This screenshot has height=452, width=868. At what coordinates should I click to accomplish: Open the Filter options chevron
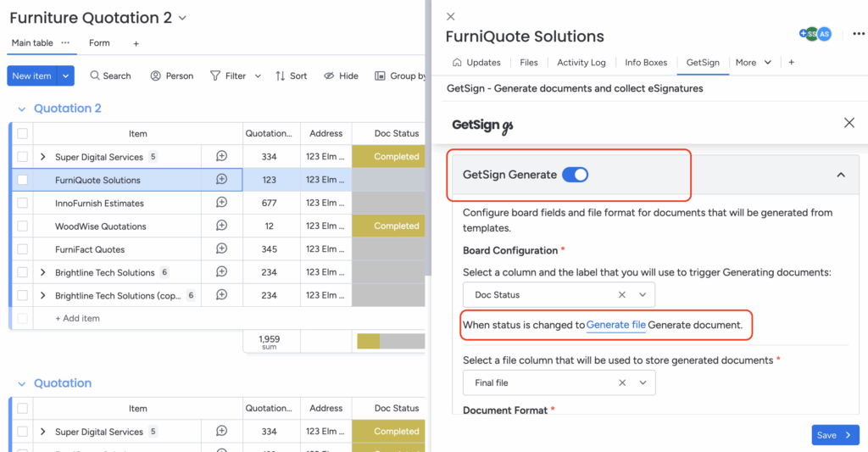(258, 75)
